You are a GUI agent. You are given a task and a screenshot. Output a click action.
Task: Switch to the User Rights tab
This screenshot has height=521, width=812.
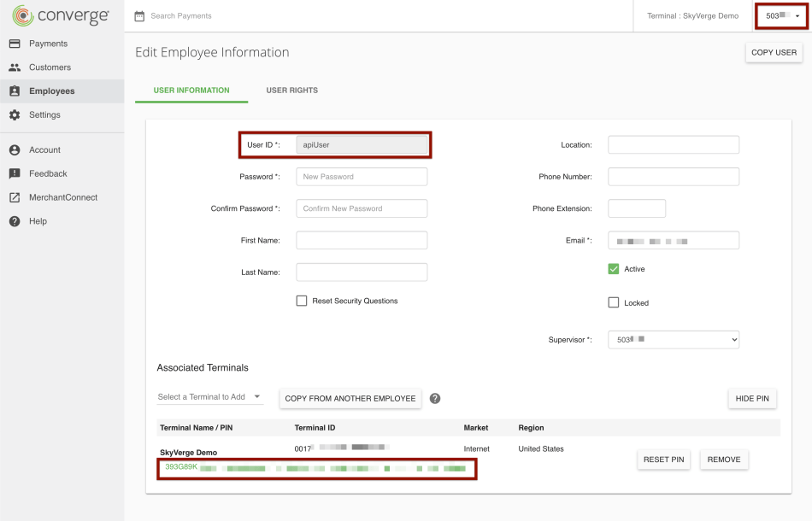tap(291, 89)
